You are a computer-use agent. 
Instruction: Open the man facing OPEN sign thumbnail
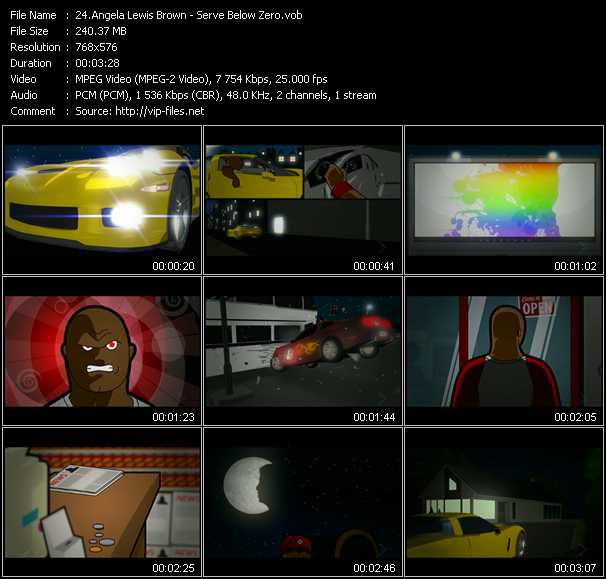(x=504, y=351)
